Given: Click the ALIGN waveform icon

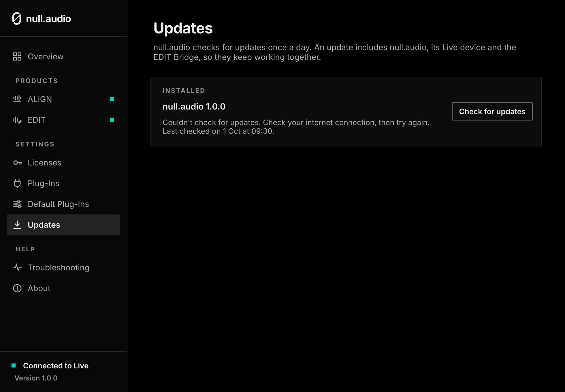Looking at the screenshot, I should point(17,99).
